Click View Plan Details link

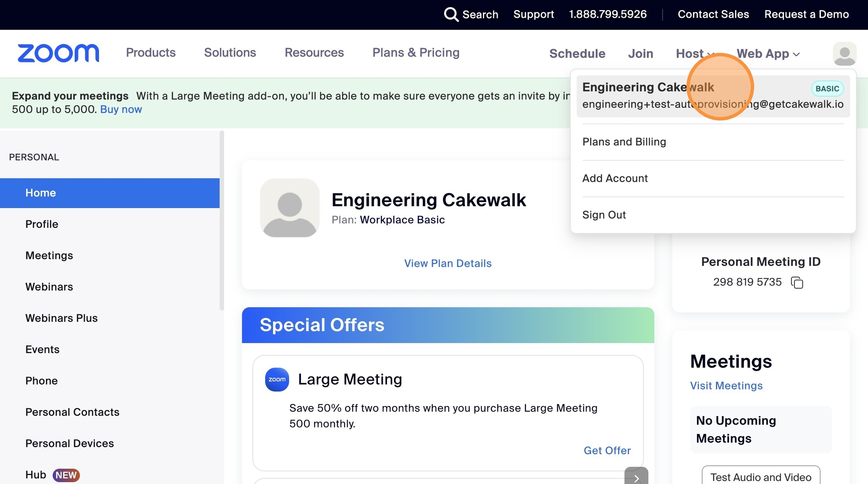click(x=448, y=263)
